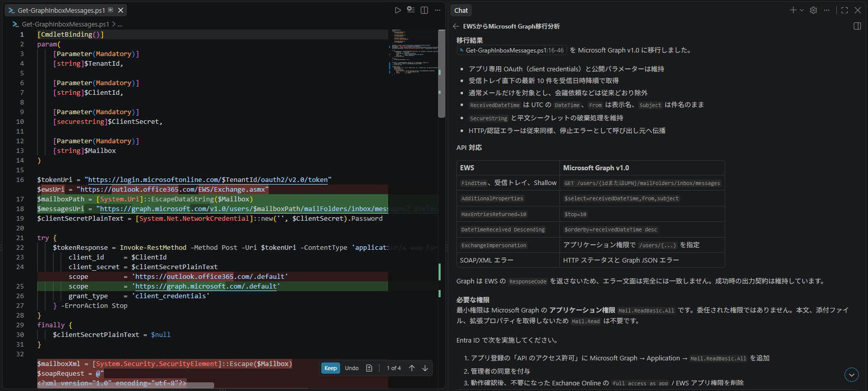Click 'SecureString' inline code in bullet list
This screenshot has width=868, height=391.
tap(489, 118)
